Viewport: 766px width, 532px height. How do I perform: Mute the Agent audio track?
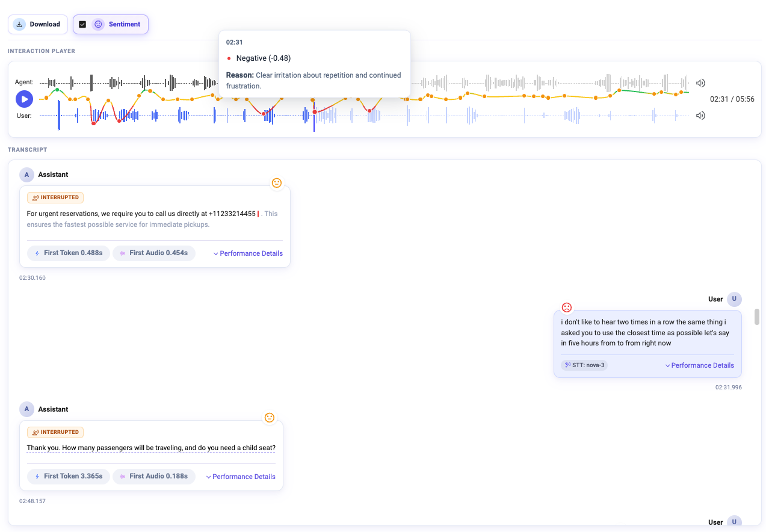tap(700, 83)
